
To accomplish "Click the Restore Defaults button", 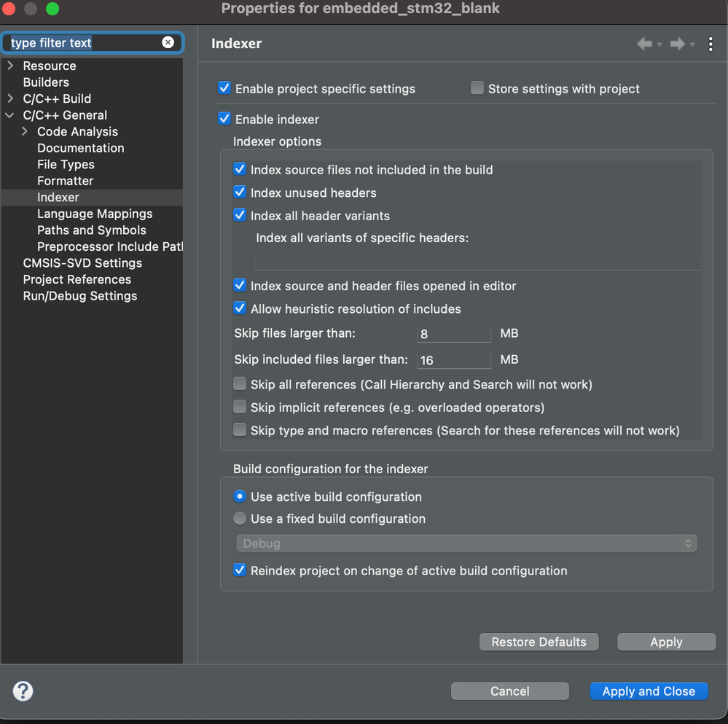I will [539, 642].
